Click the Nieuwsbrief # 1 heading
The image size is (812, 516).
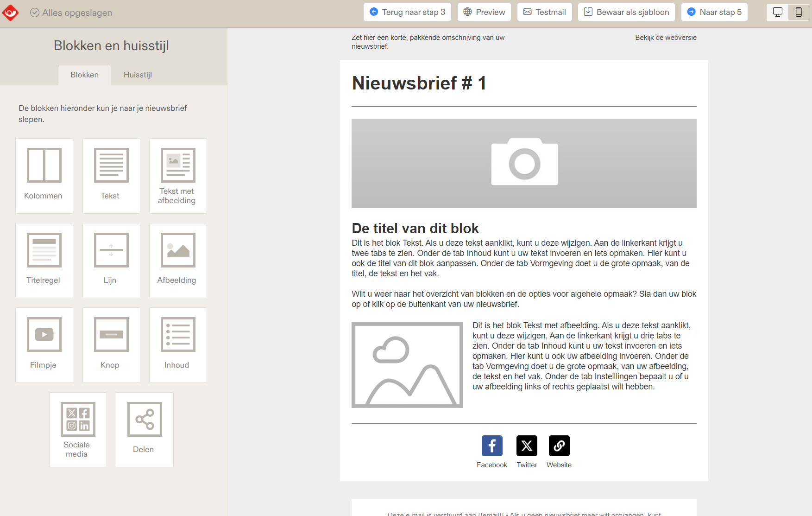[x=419, y=83]
